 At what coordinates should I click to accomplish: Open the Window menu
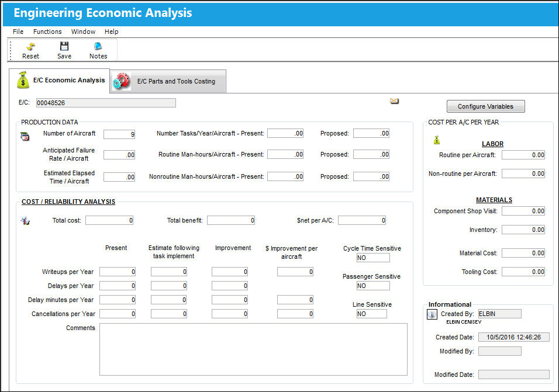pyautogui.click(x=83, y=32)
